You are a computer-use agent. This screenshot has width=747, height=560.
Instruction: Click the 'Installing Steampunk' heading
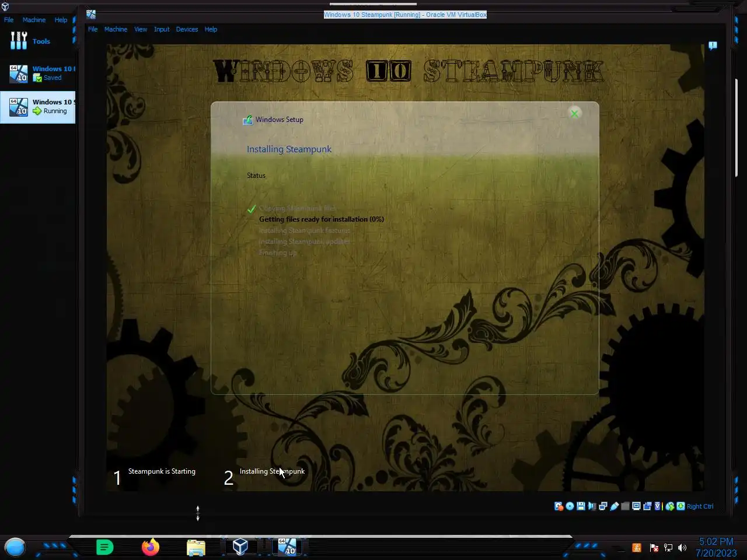289,149
